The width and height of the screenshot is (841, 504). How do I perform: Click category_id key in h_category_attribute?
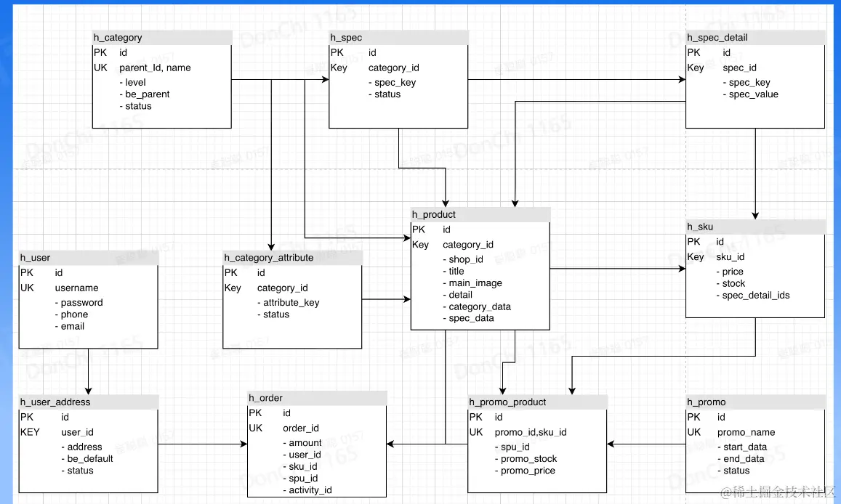283,288
